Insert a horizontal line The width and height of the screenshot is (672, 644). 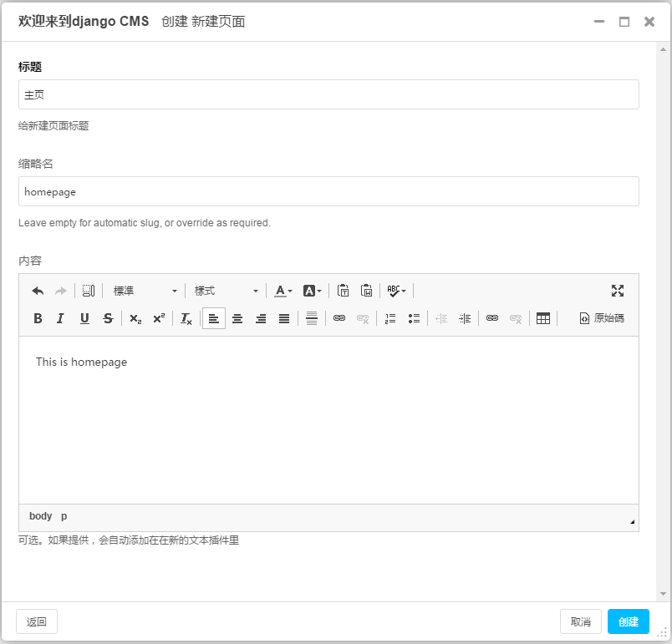[x=312, y=318]
